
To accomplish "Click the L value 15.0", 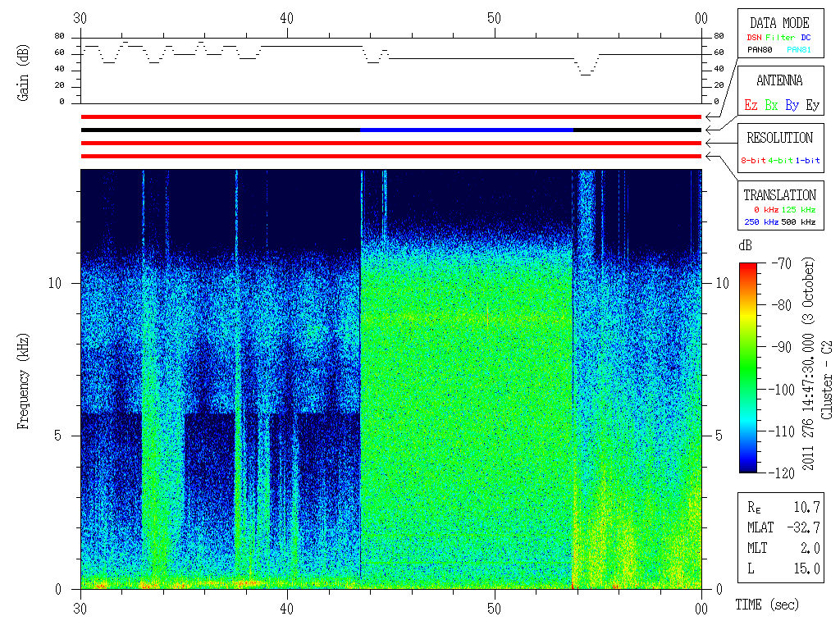I will tap(807, 569).
